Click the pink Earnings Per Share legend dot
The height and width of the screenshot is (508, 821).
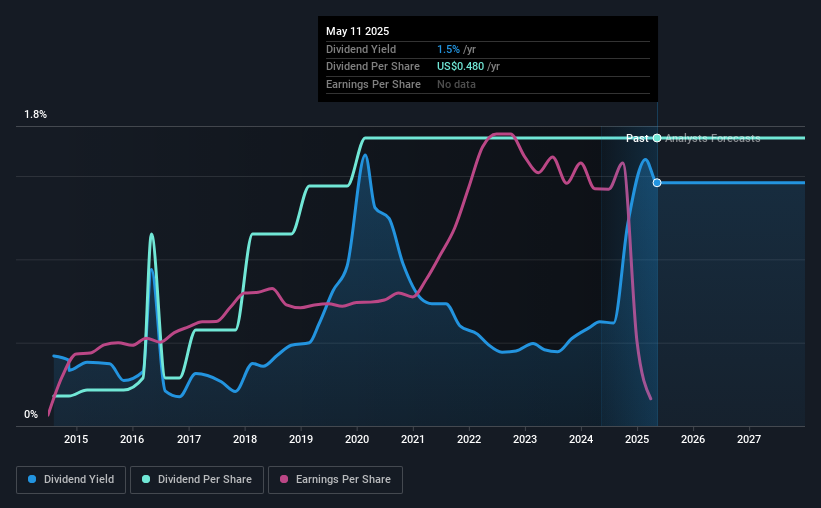284,479
